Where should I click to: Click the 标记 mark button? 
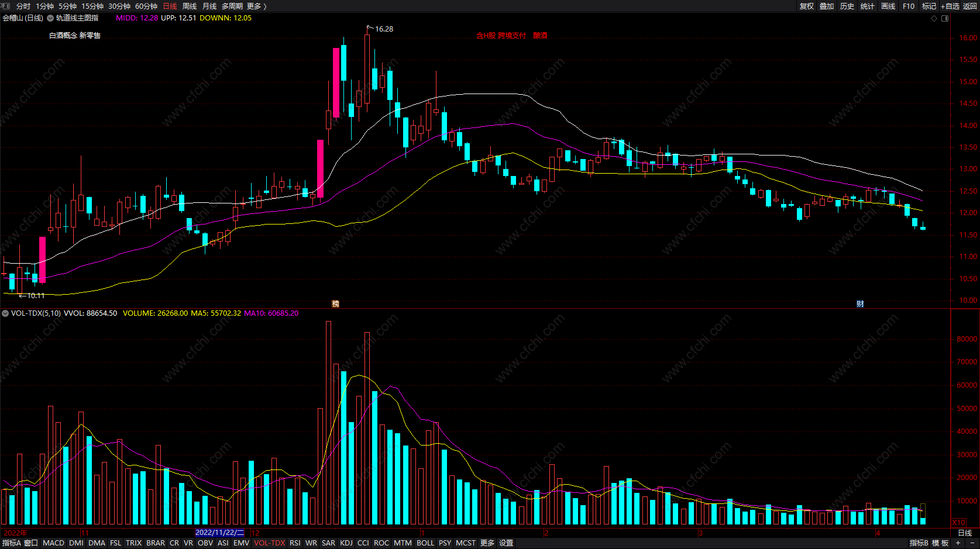929,6
